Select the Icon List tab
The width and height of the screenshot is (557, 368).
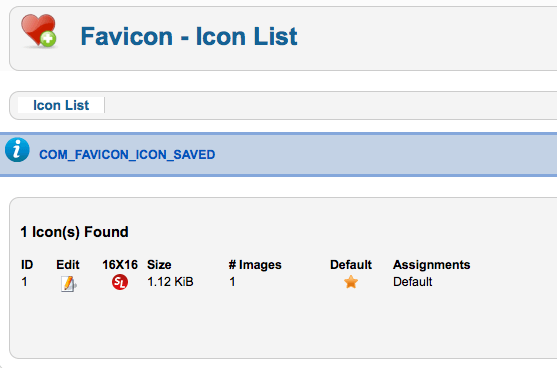tap(61, 105)
